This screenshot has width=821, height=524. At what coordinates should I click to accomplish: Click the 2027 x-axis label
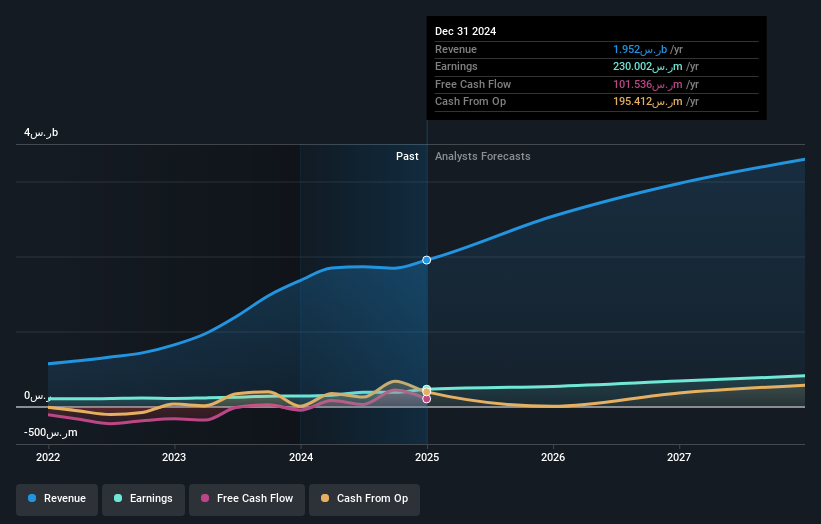click(679, 457)
